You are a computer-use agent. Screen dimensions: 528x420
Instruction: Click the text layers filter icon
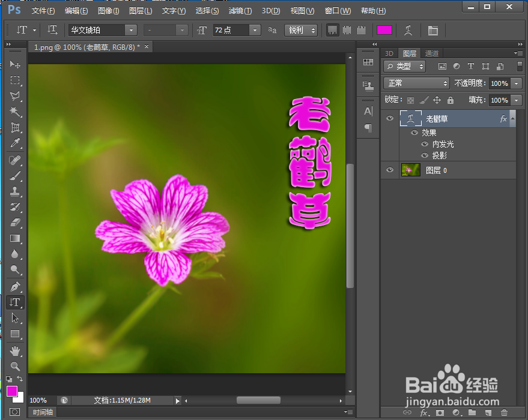coord(470,66)
